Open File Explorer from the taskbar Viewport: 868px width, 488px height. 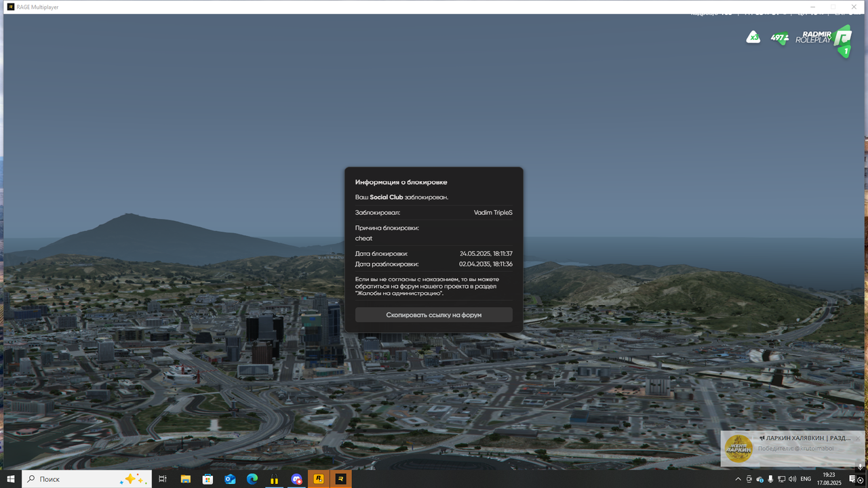point(185,479)
